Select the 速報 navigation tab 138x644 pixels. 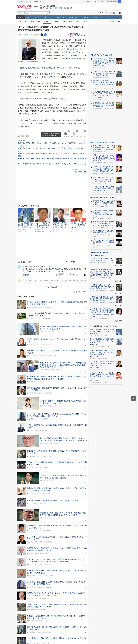click(28, 17)
